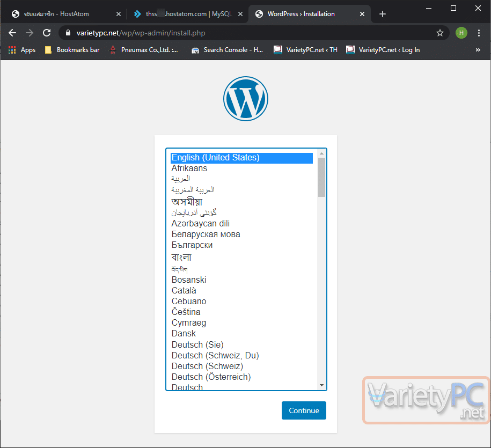
Task: Select Afrikaans from the language list
Action: pos(241,168)
